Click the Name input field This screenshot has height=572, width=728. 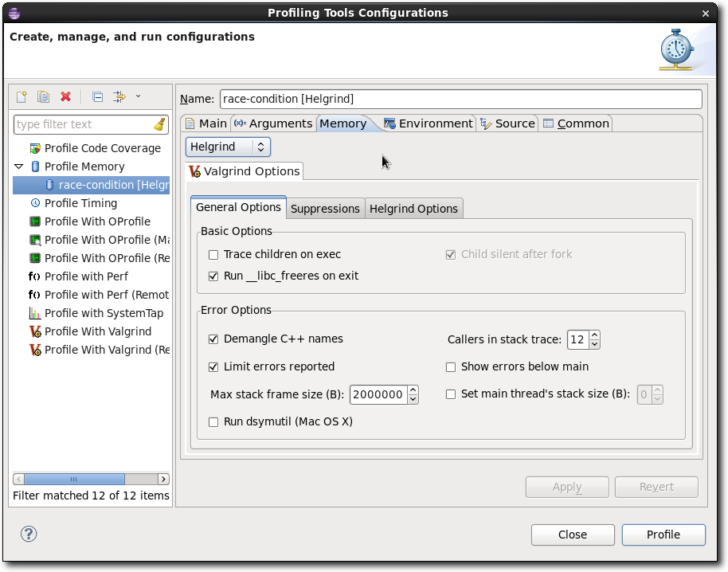[x=460, y=99]
